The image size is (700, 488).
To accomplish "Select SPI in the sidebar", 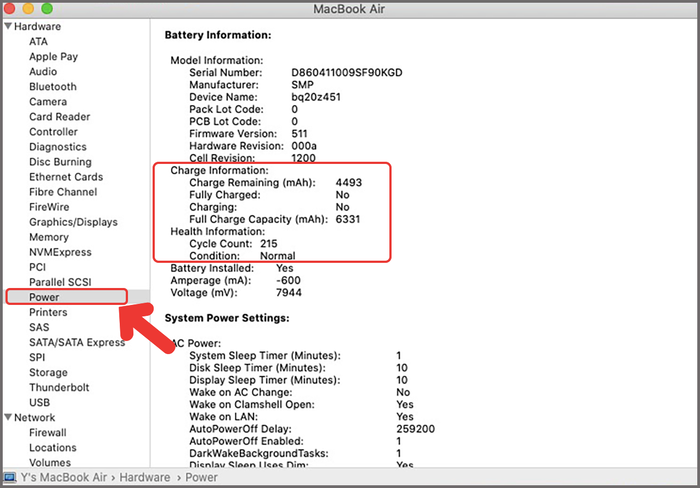I will coord(37,357).
